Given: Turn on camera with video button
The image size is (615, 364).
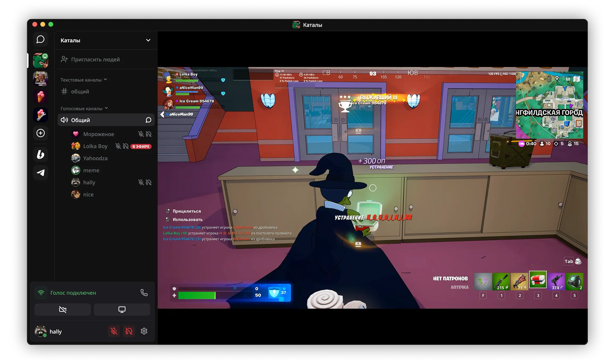Looking at the screenshot, I should (x=63, y=310).
